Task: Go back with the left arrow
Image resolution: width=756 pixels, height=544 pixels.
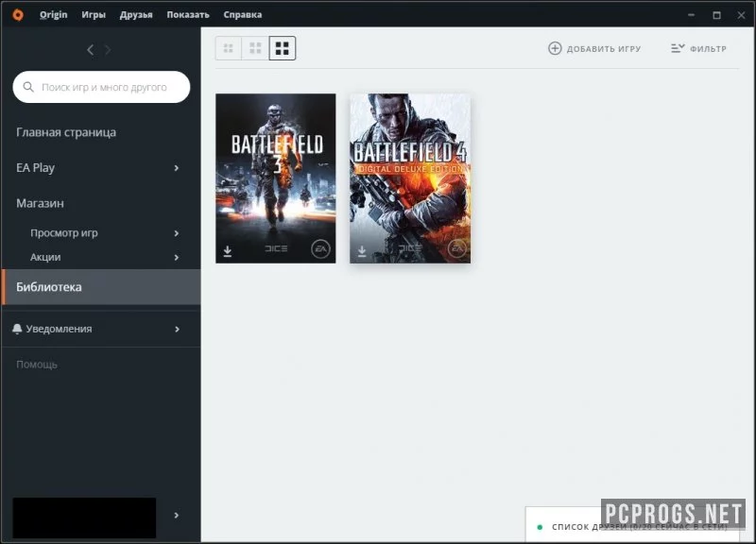Action: 90,50
